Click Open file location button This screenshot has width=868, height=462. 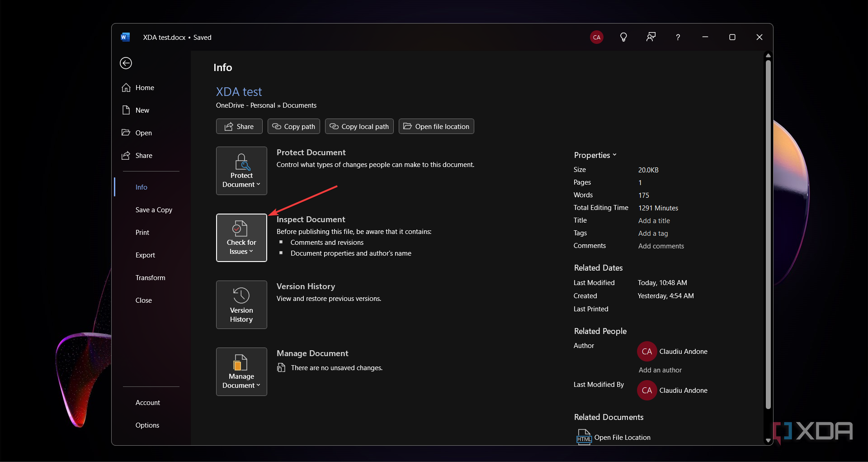coord(436,126)
